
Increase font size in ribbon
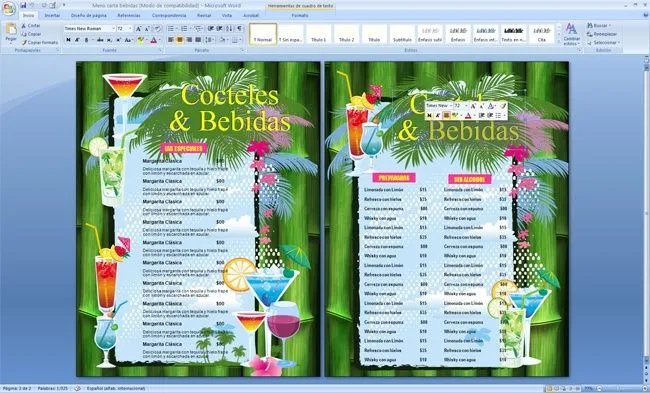point(138,29)
